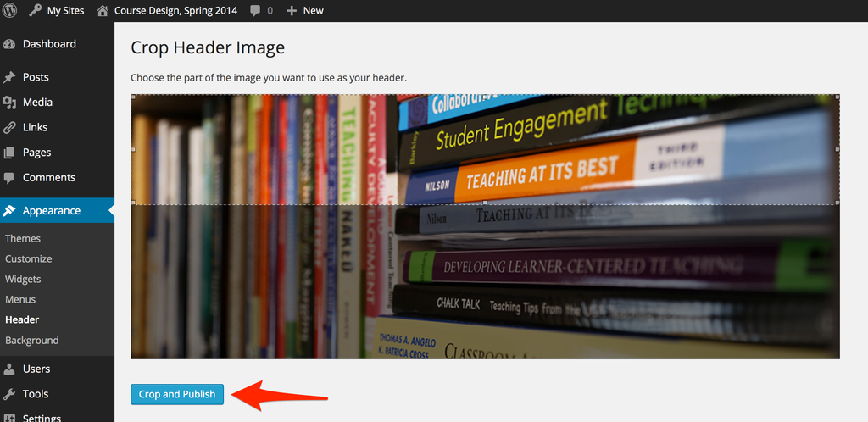Click the Crop Header Image heading
868x422 pixels.
(208, 48)
